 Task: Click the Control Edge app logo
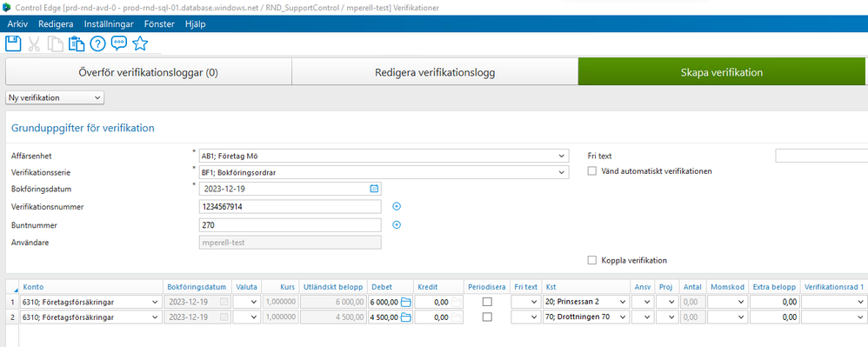click(6, 7)
